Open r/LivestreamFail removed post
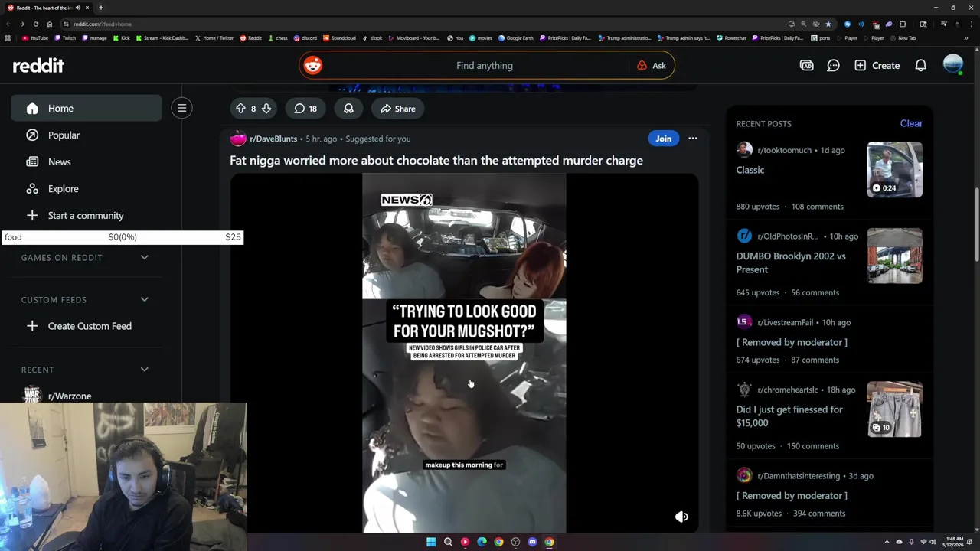Image resolution: width=980 pixels, height=551 pixels. point(792,342)
